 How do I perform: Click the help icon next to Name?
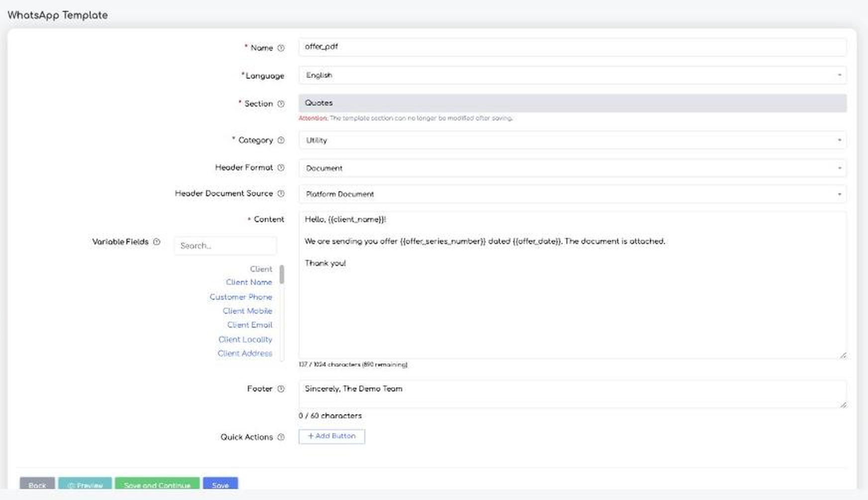point(281,48)
